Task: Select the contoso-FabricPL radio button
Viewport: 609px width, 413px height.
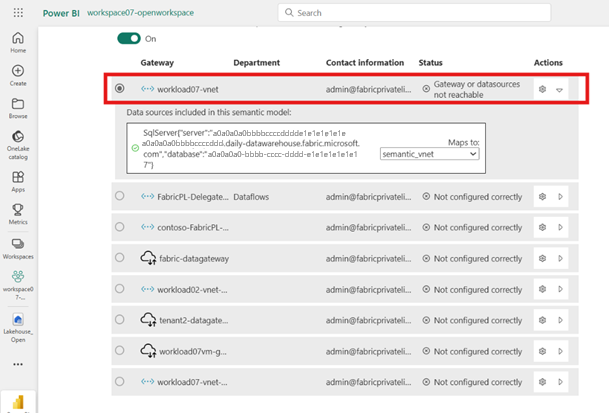Action: click(120, 227)
